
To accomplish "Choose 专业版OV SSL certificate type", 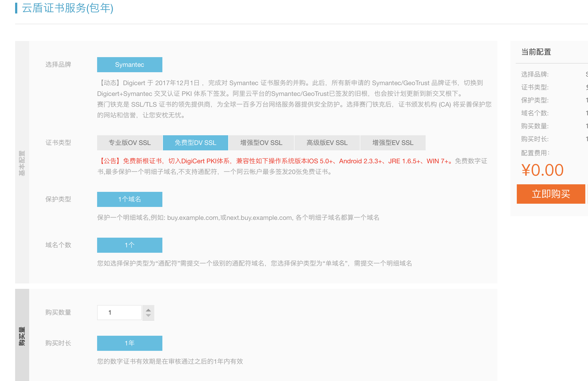I will tap(129, 143).
